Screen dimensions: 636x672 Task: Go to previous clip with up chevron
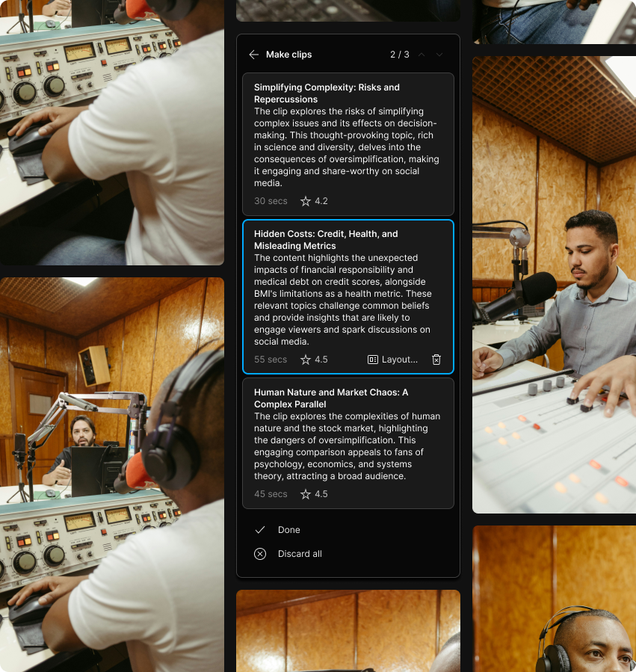(x=422, y=55)
